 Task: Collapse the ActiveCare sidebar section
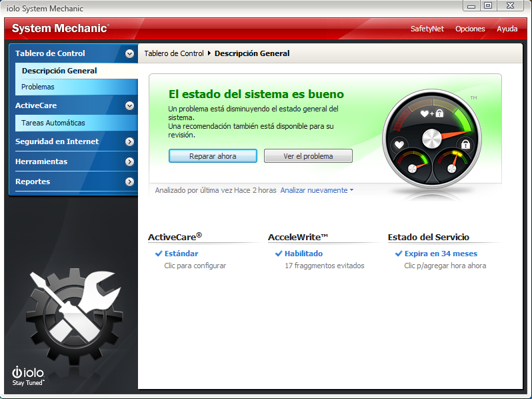pos(129,105)
